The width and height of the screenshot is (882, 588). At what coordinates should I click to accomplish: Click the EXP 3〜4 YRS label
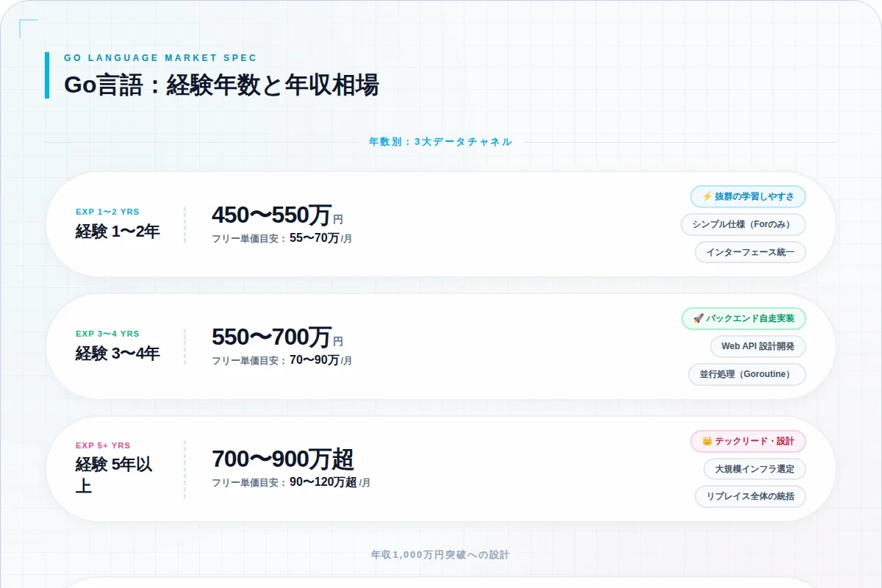tap(107, 334)
